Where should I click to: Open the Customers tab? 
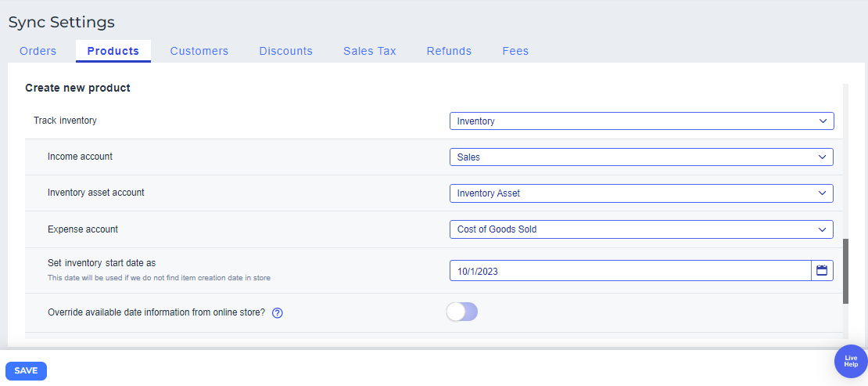click(199, 51)
